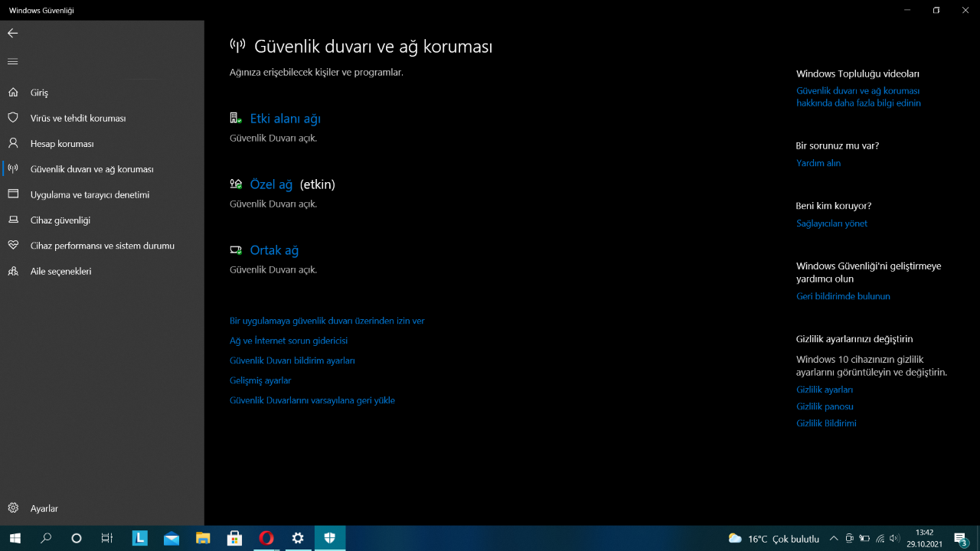Open Ortak ağ firewall settings
This screenshot has height=551, width=980.
(x=274, y=250)
